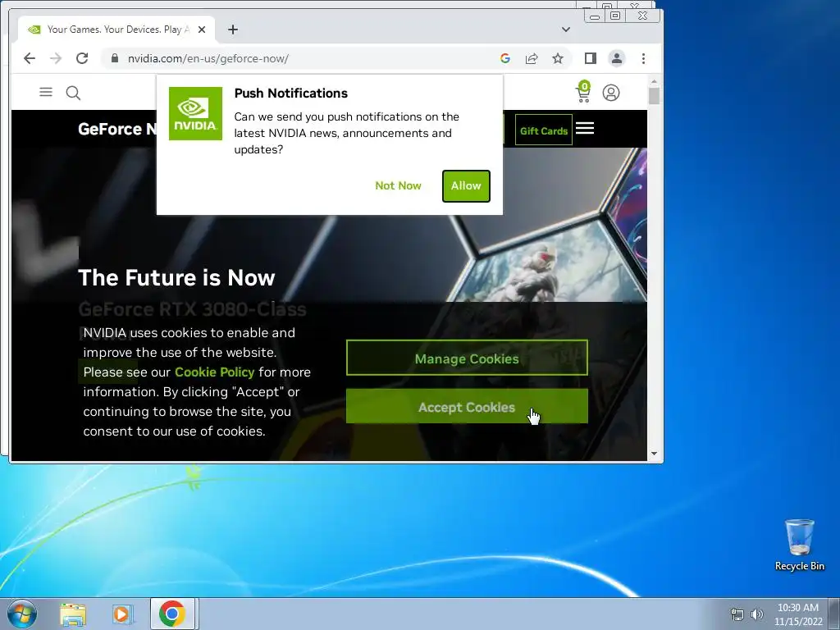Viewport: 840px width, 630px height.
Task: Click Manage Cookies
Action: (467, 358)
